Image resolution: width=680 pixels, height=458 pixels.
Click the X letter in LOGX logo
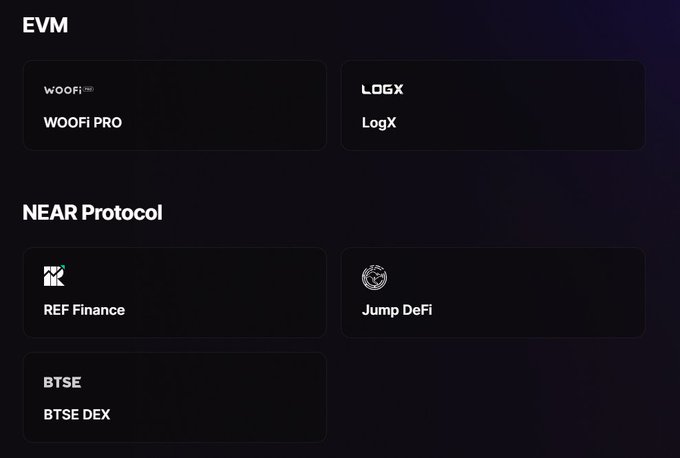coord(398,89)
